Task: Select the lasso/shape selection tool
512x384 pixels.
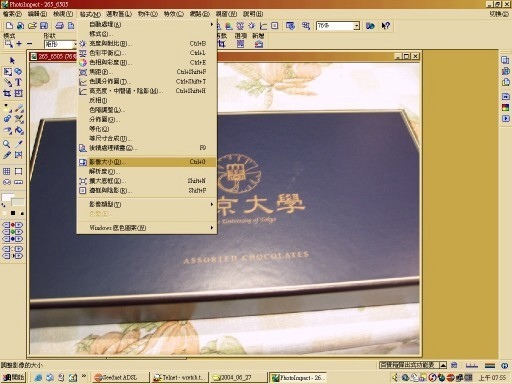Action: coord(18,71)
